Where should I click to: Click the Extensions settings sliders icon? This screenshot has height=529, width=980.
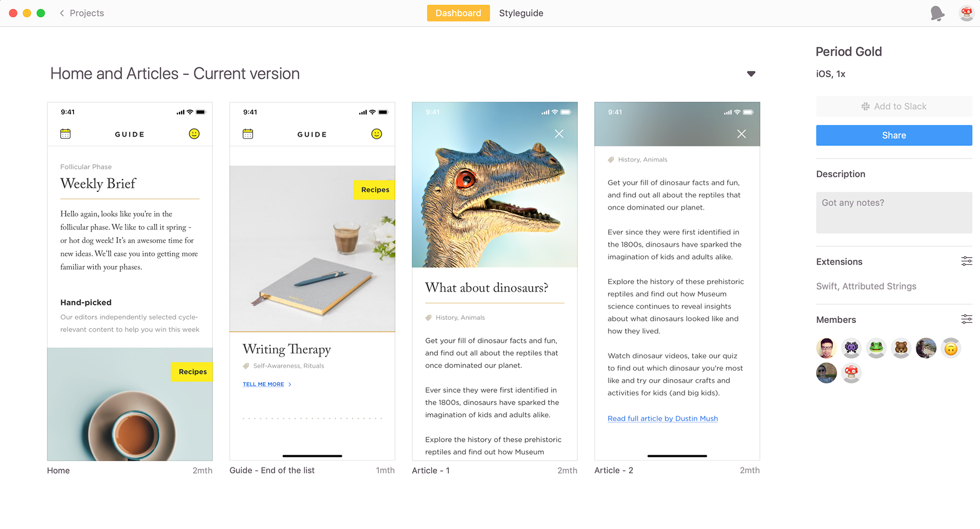coord(966,261)
